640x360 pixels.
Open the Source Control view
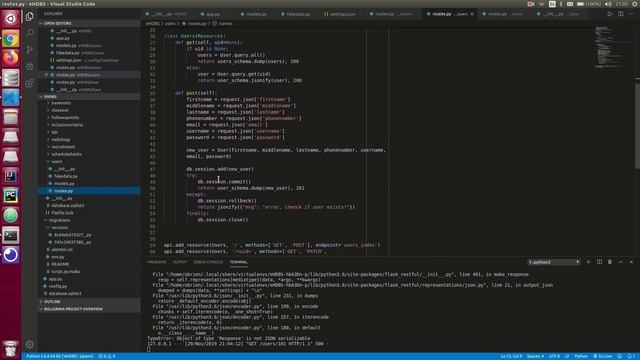click(29, 49)
